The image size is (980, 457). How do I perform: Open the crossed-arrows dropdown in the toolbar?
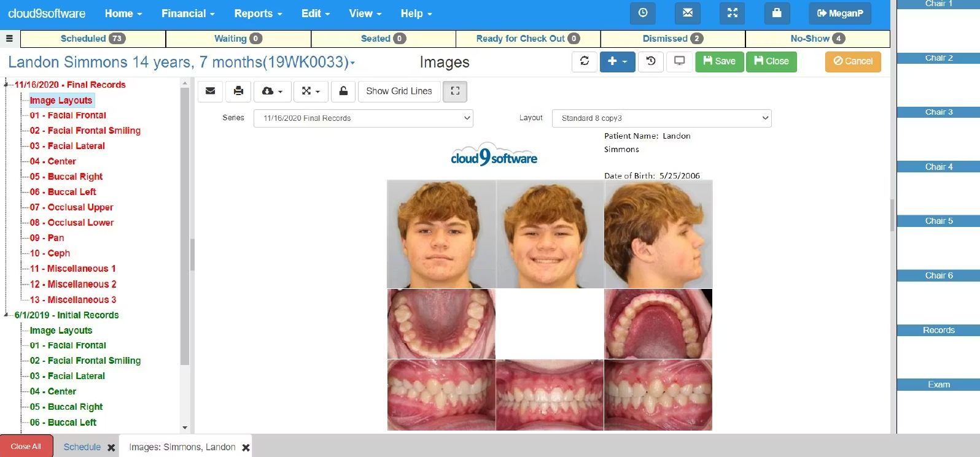(x=311, y=91)
